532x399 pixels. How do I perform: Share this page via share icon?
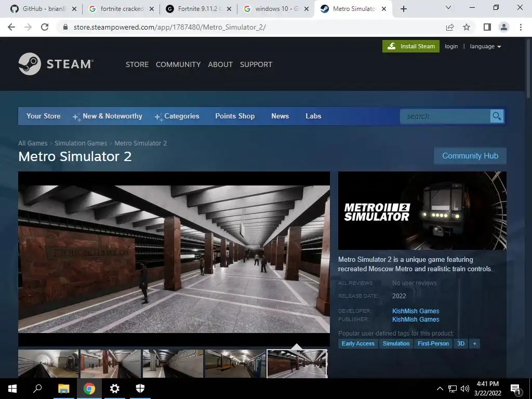pyautogui.click(x=450, y=27)
